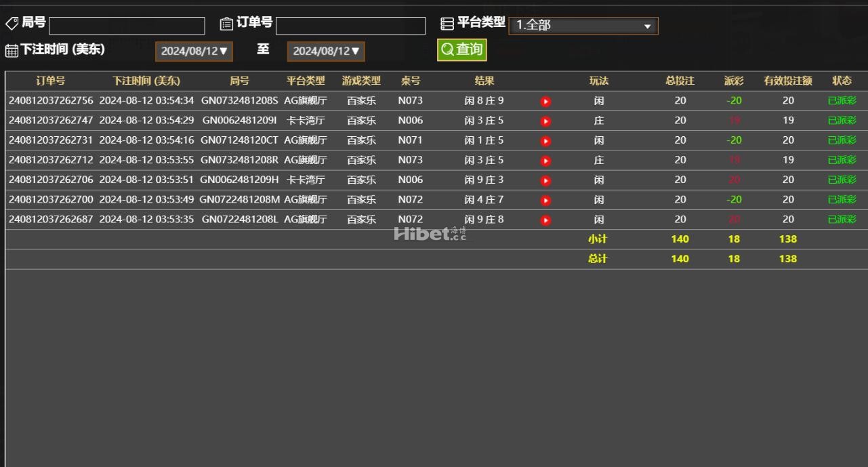Click round number GN0062481209I
Screen dimensions: 868x467
pyautogui.click(x=240, y=120)
